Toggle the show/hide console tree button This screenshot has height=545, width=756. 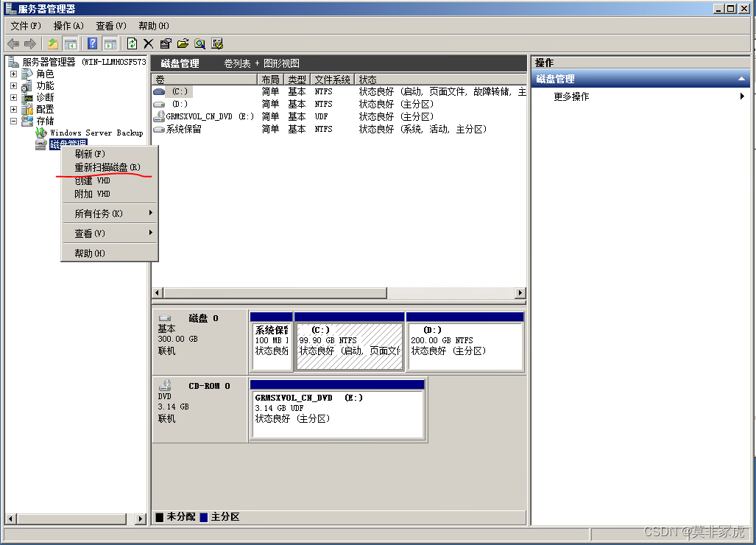71,43
